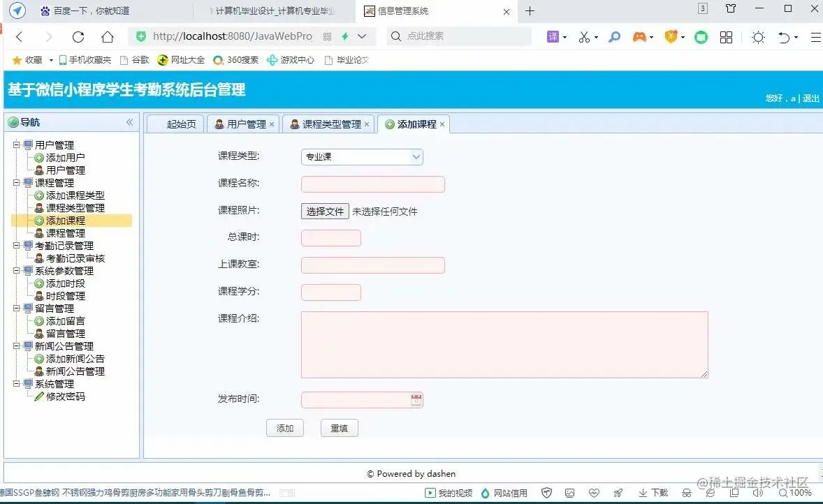The width and height of the screenshot is (823, 504).
Task: Collapse the 留言管理 tree node
Action: click(16, 309)
